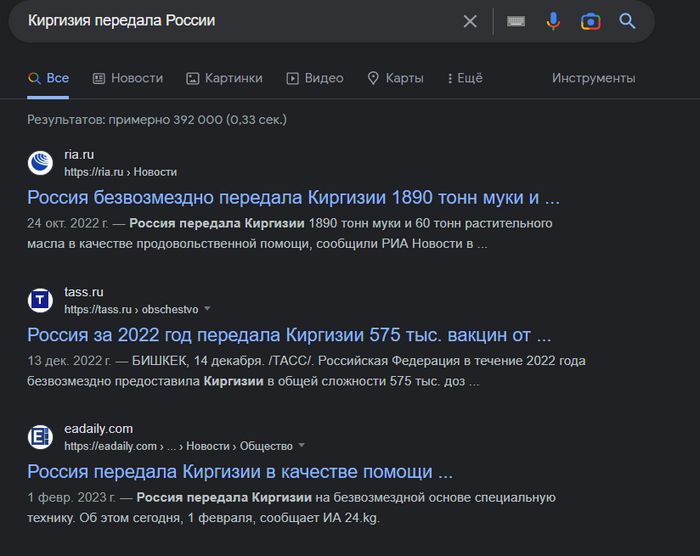This screenshot has height=556, width=700.
Task: Start voice search with microphone icon
Action: (x=553, y=21)
